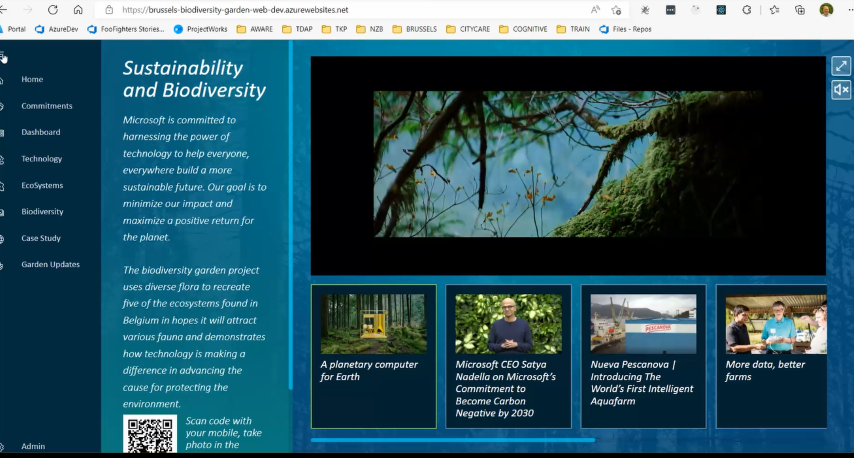Click the QR code image
Screen dimensions: 854x458
(150, 433)
